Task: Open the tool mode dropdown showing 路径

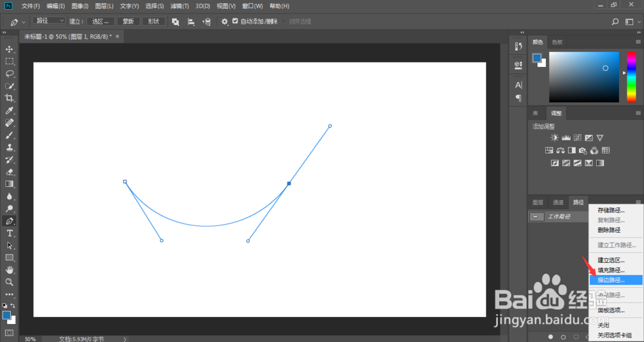Action: [x=49, y=21]
